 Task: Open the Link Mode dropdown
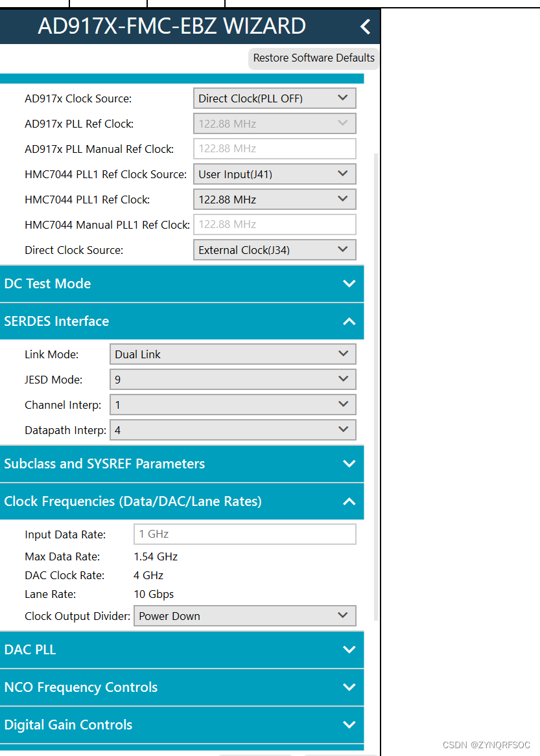(233, 354)
